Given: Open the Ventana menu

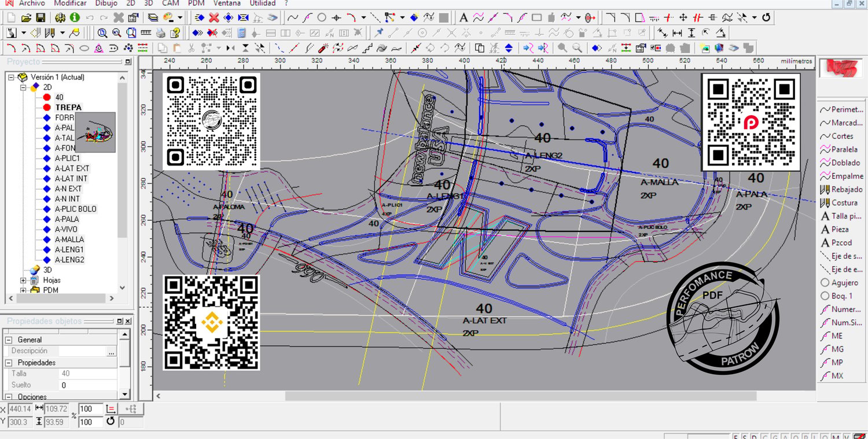Looking at the screenshot, I should 227,3.
